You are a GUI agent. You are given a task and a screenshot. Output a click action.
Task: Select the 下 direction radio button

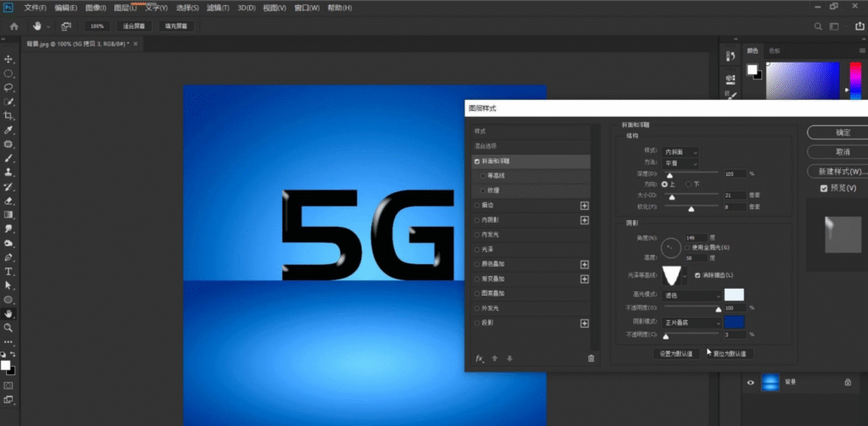pos(688,184)
